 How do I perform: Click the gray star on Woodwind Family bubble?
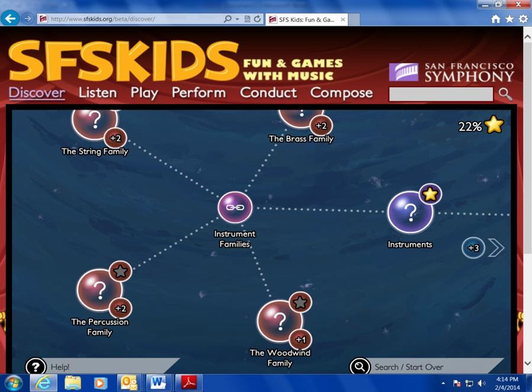tap(300, 302)
